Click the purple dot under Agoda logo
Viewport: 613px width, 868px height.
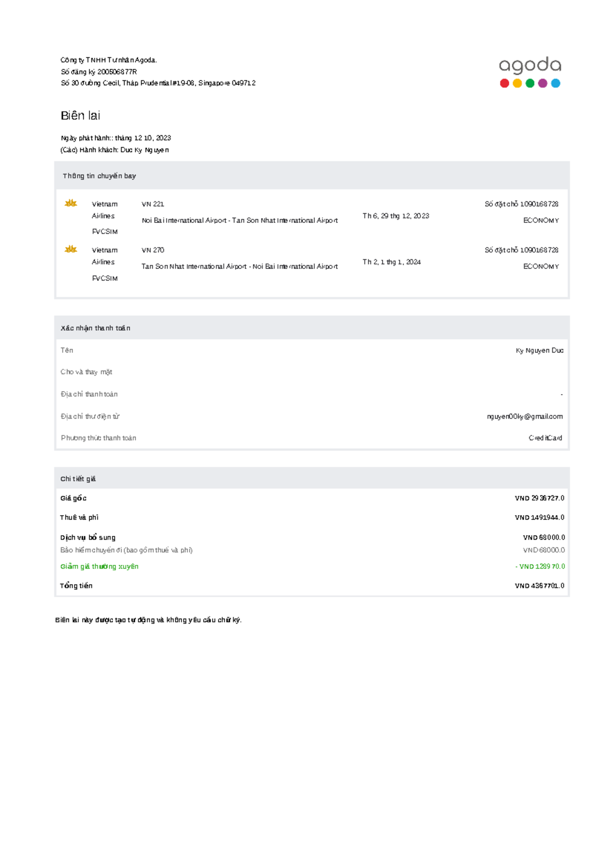coord(543,83)
